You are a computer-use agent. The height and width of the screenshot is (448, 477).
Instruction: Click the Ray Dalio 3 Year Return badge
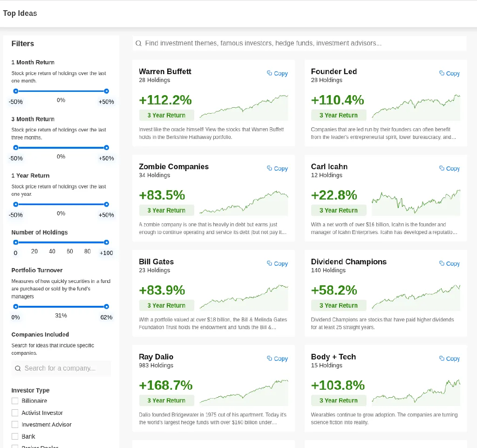166,400
